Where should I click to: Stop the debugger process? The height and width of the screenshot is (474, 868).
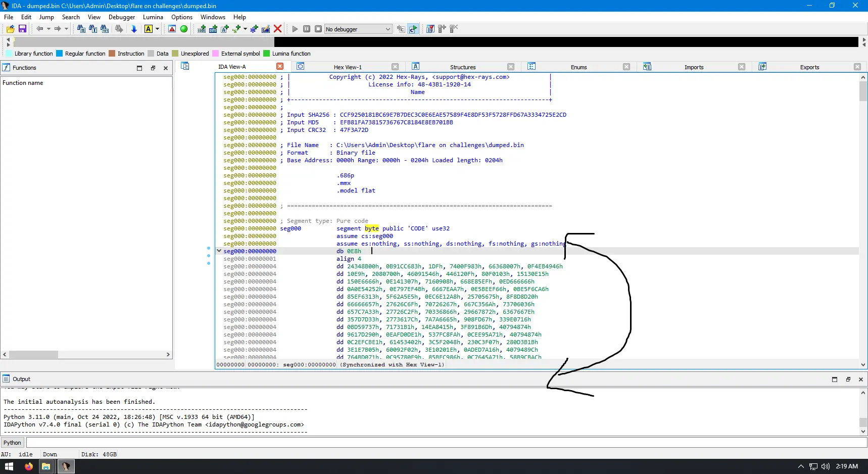[x=318, y=29]
